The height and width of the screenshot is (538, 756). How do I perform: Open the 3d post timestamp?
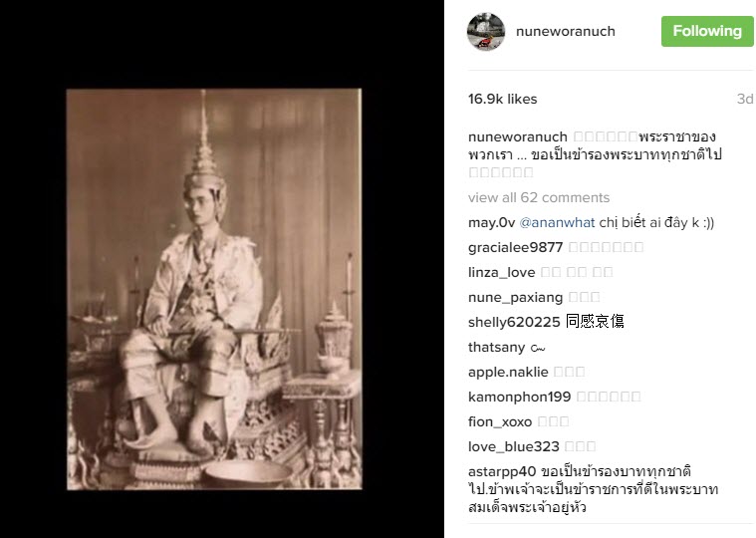[745, 99]
